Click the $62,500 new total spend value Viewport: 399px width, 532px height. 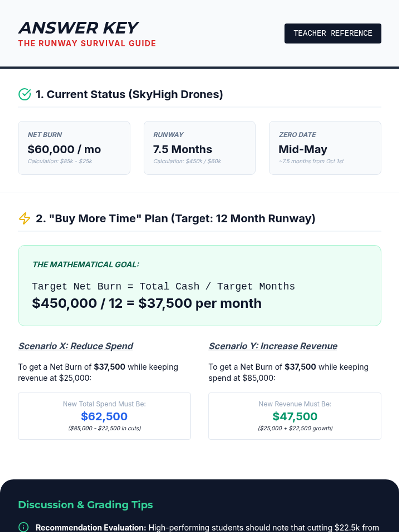pos(104,416)
